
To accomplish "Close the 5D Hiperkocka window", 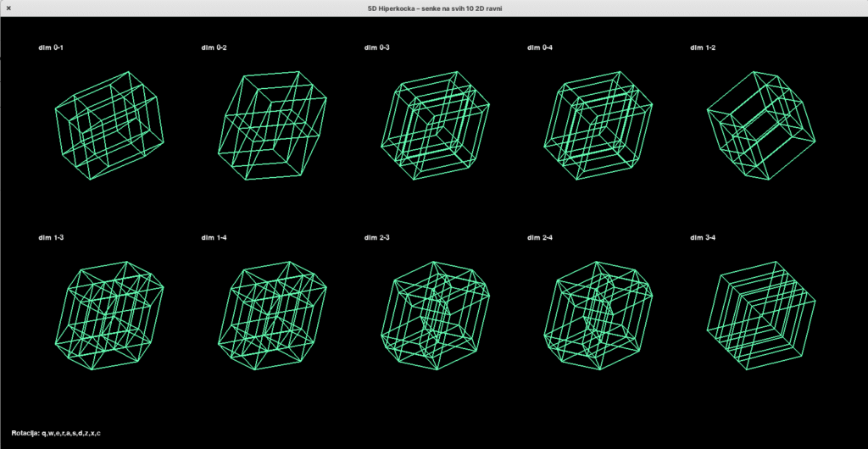I will pyautogui.click(x=8, y=8).
